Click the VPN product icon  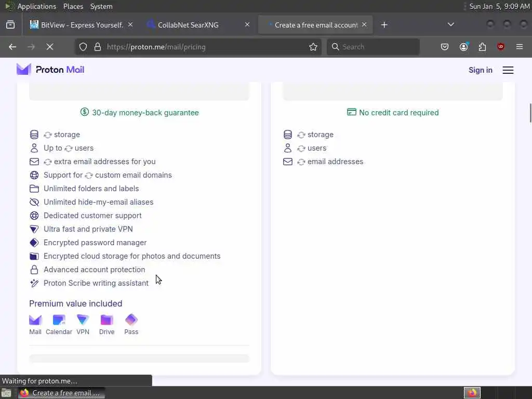tap(83, 324)
